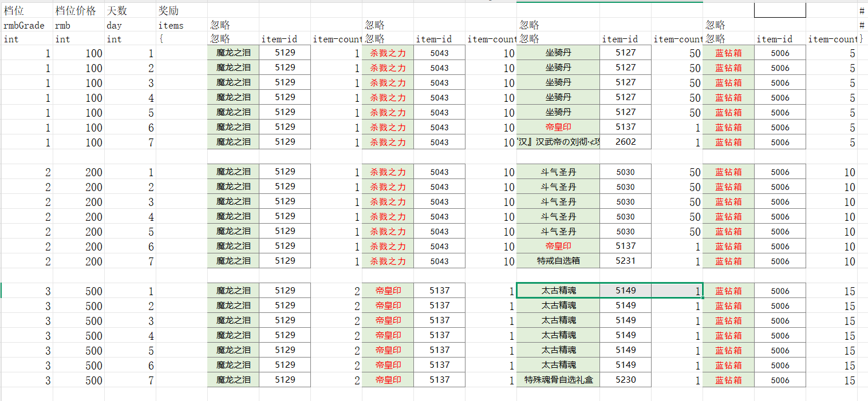Click the "5231" item-id cell
The width and height of the screenshot is (868, 401).
pos(625,261)
